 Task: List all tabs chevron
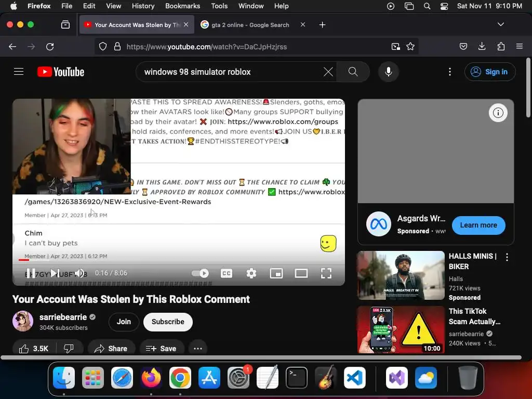click(500, 24)
